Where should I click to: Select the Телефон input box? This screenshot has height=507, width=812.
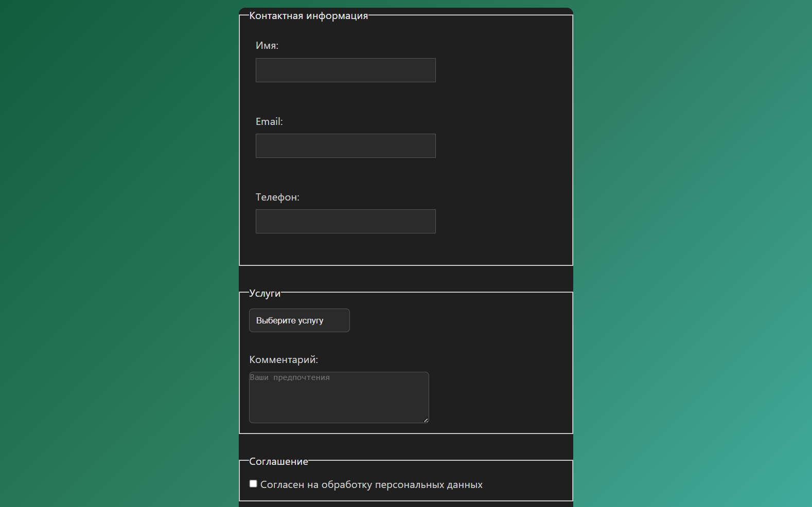coord(345,222)
